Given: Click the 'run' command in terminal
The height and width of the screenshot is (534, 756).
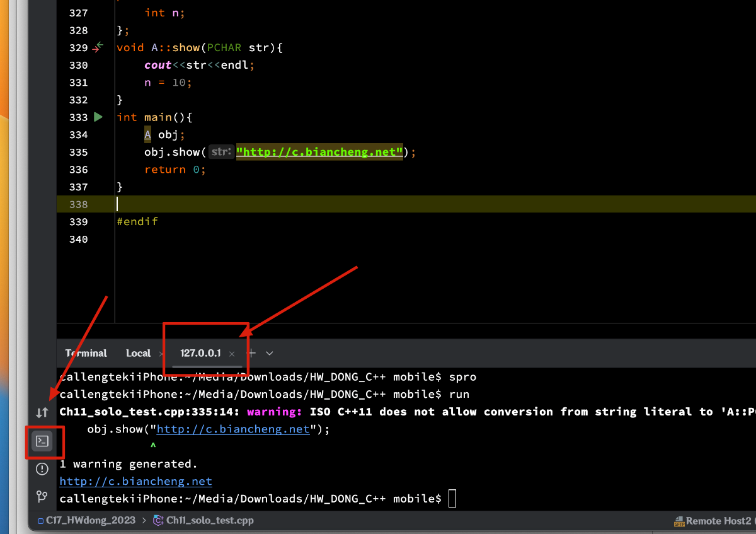Looking at the screenshot, I should pyautogui.click(x=459, y=395).
